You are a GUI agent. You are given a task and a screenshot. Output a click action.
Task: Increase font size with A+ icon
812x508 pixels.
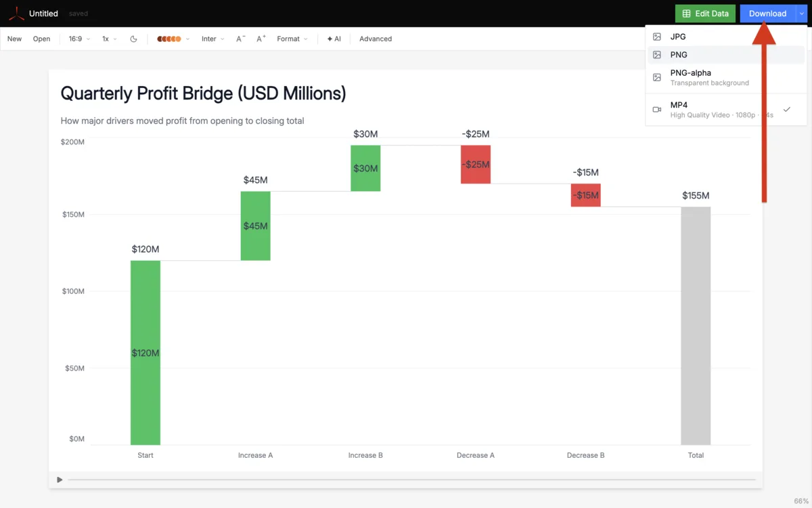point(261,39)
